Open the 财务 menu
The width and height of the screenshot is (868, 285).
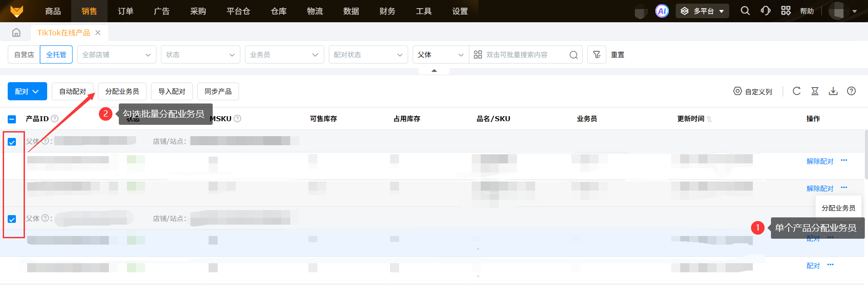click(388, 11)
